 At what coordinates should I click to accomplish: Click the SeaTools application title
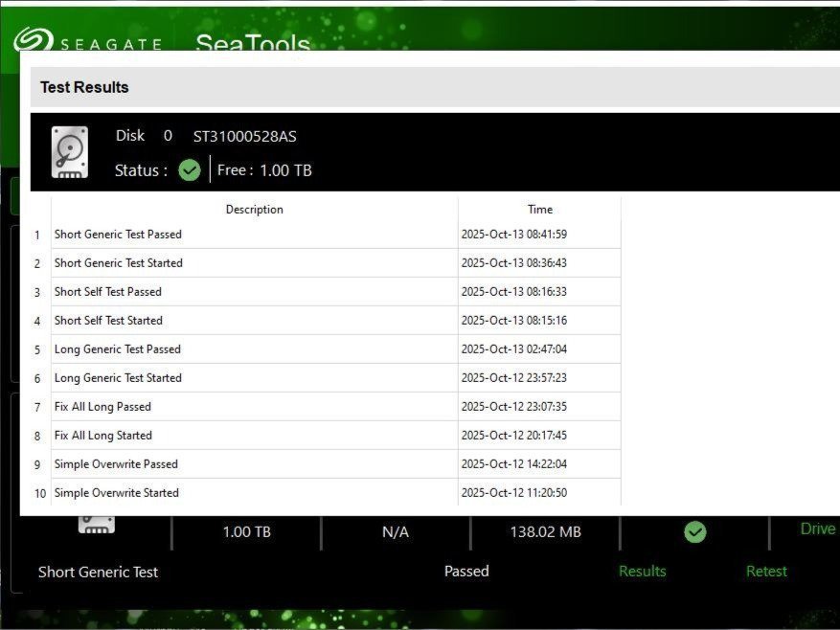tap(253, 43)
